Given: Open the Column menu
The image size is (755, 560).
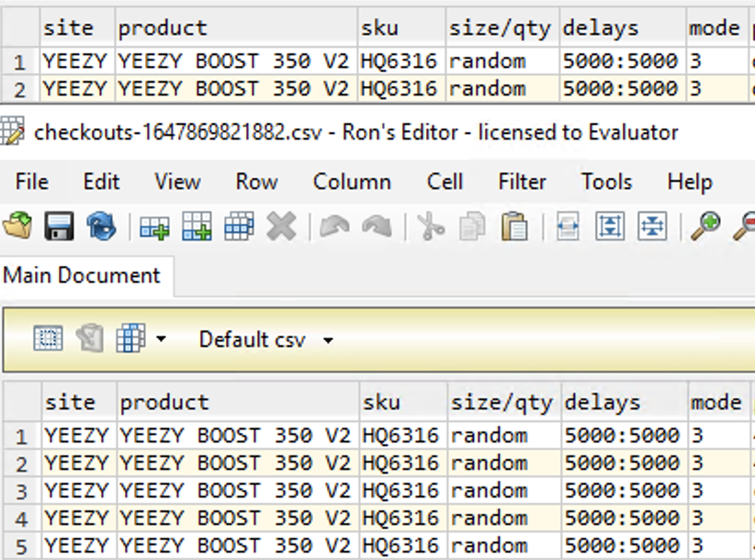Looking at the screenshot, I should tap(352, 182).
